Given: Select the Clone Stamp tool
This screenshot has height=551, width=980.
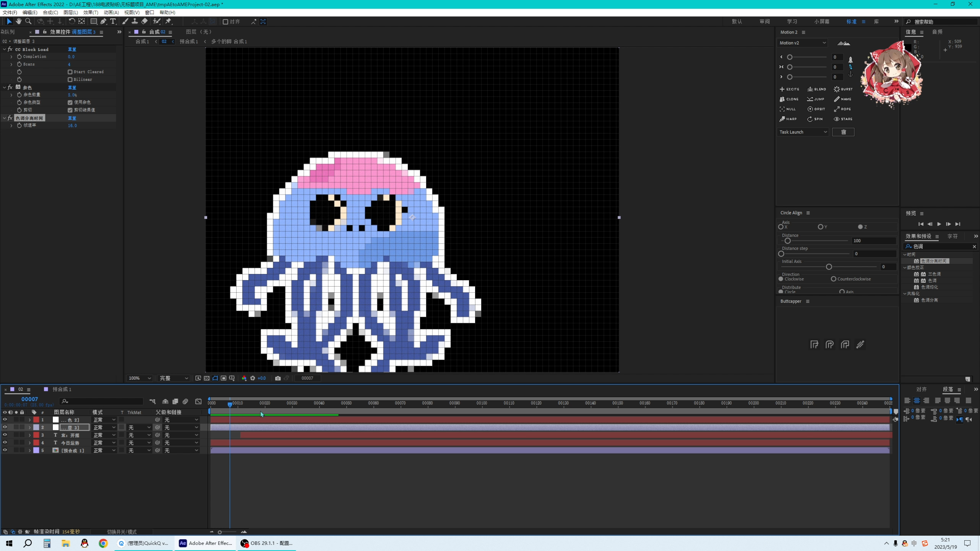Looking at the screenshot, I should 135,21.
